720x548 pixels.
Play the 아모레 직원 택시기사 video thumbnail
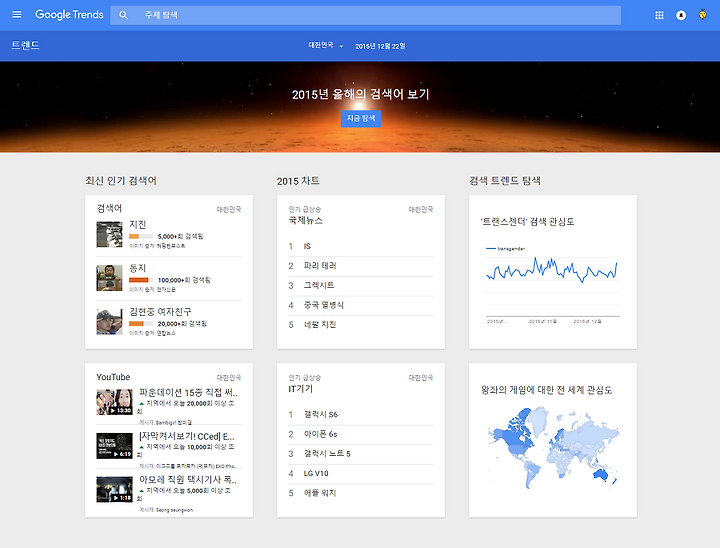(x=114, y=489)
